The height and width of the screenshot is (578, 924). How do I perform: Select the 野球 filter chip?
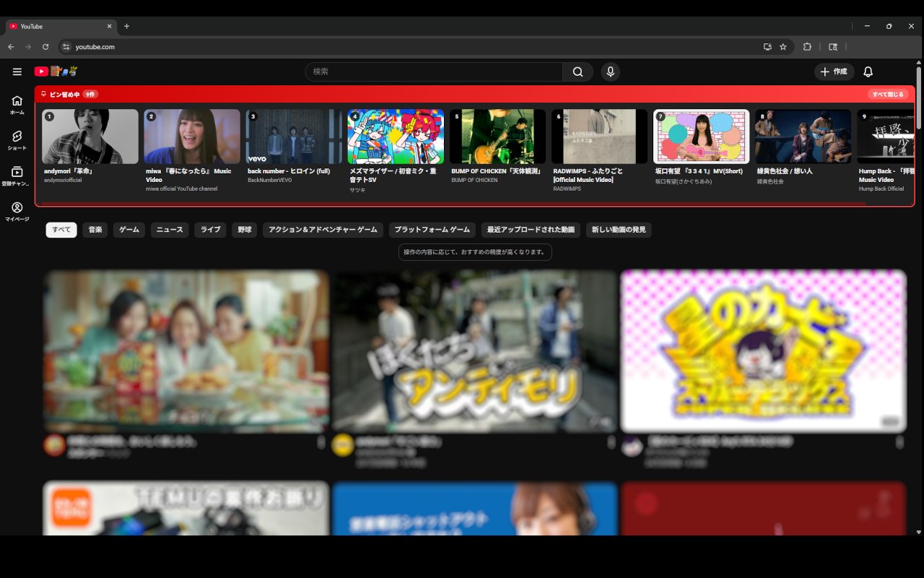click(x=245, y=230)
